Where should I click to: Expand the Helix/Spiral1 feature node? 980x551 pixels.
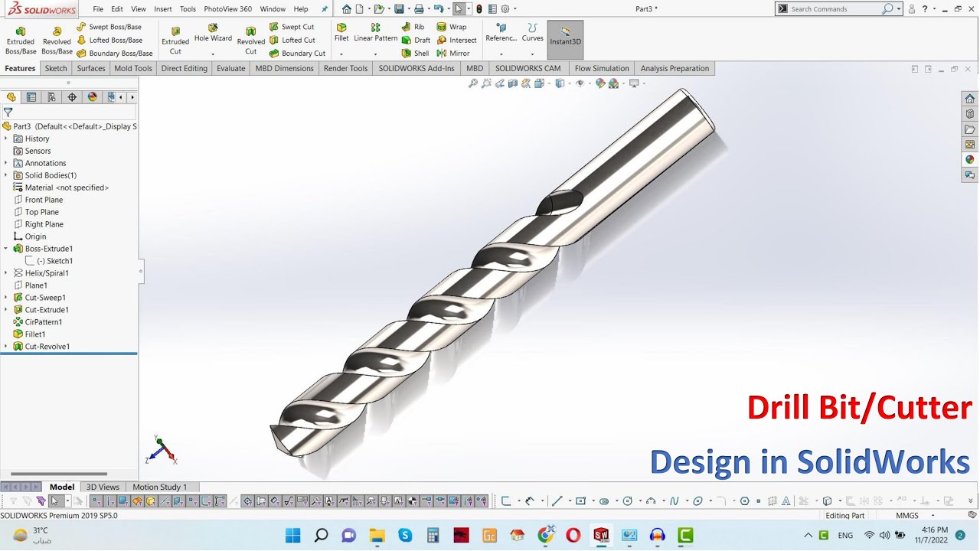click(x=6, y=273)
